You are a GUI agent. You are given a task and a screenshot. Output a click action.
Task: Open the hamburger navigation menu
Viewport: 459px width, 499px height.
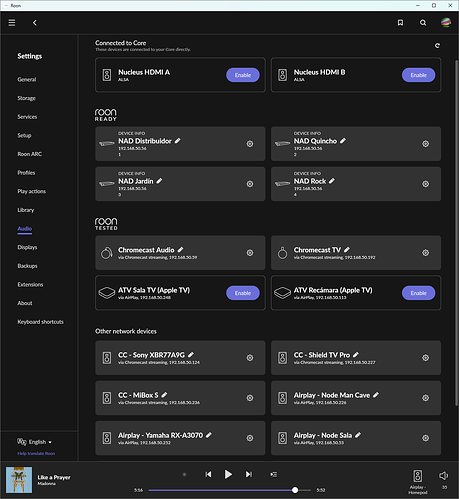coord(12,22)
